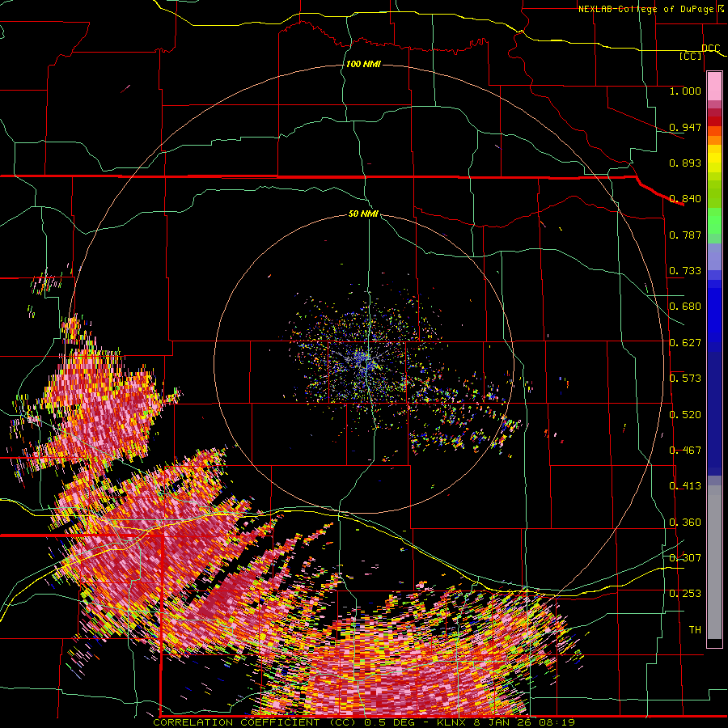Select the 1.000 scale value
This screenshot has height=728, width=728.
(x=685, y=91)
